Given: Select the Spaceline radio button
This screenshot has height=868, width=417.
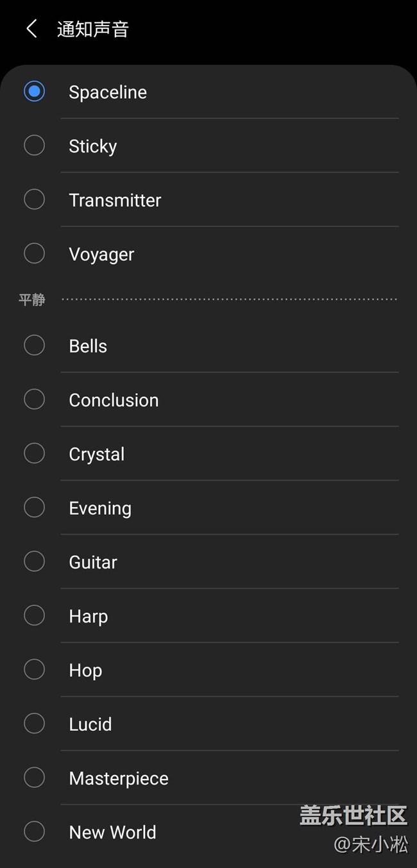Looking at the screenshot, I should [34, 92].
